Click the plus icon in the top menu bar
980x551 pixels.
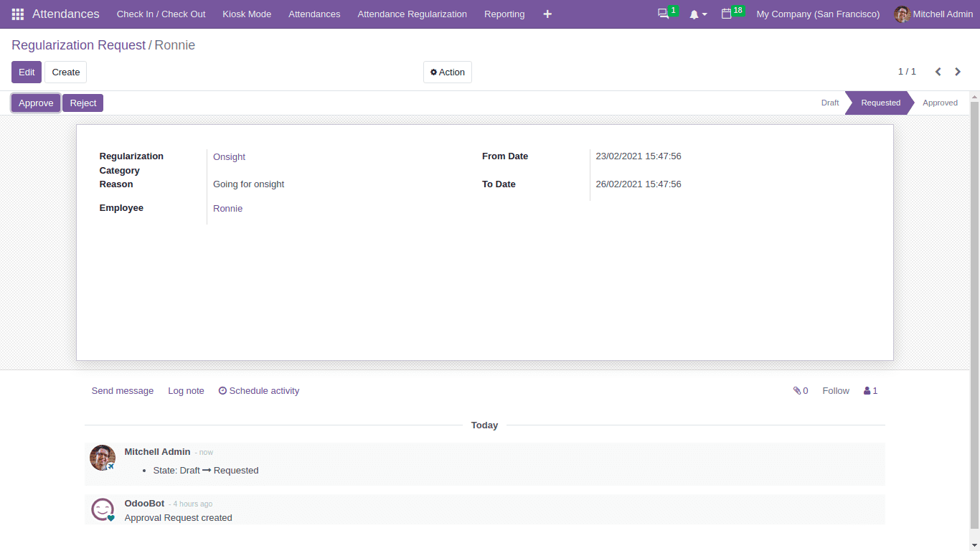click(547, 14)
